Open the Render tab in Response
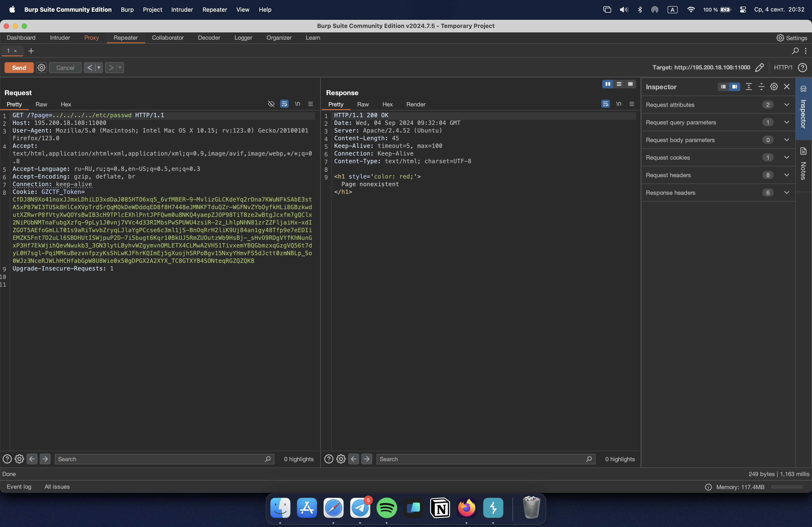This screenshot has width=812, height=527. pos(415,104)
